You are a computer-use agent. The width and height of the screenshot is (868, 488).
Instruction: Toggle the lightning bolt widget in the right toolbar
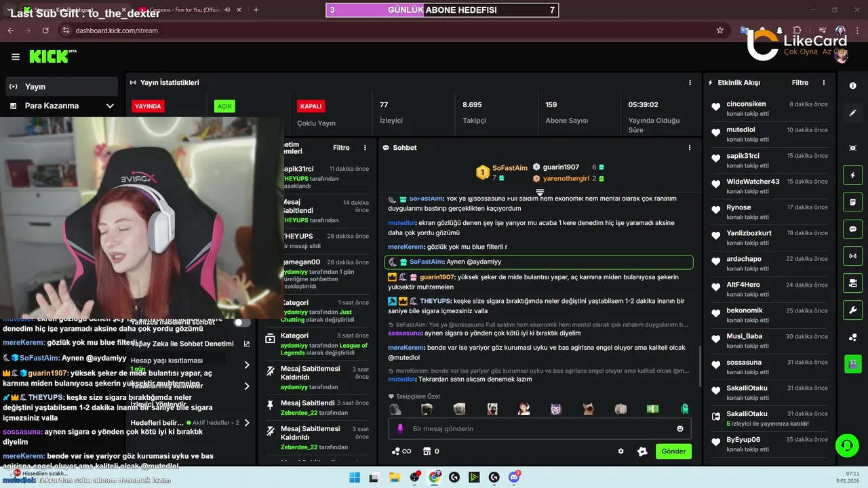(852, 176)
